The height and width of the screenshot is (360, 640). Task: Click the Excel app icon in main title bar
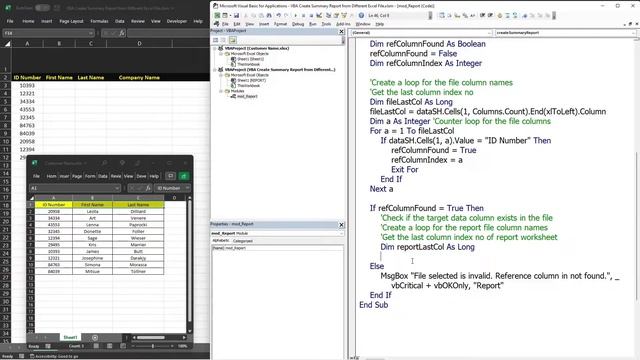[x=7, y=8]
